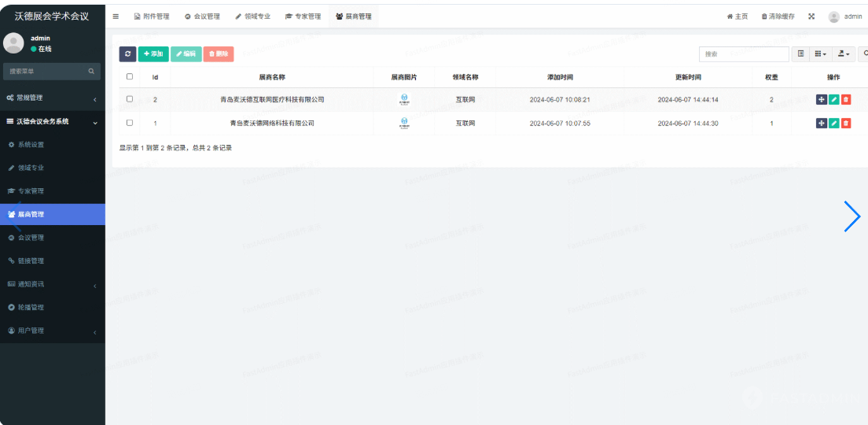This screenshot has height=425, width=868.
Task: Click the 搜索 input above the table
Action: (x=744, y=54)
